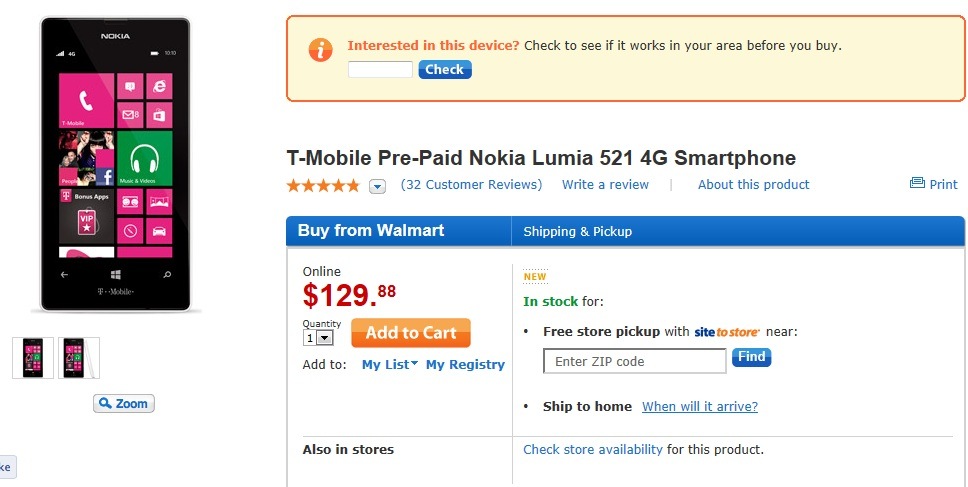The width and height of the screenshot is (968, 487).
Task: Click the Enter ZIP code field
Action: coord(635,361)
